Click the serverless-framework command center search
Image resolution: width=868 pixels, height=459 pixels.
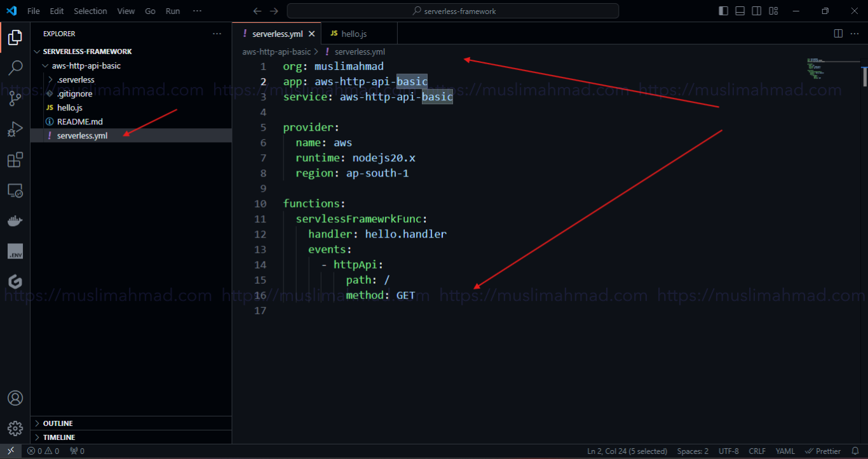(453, 11)
